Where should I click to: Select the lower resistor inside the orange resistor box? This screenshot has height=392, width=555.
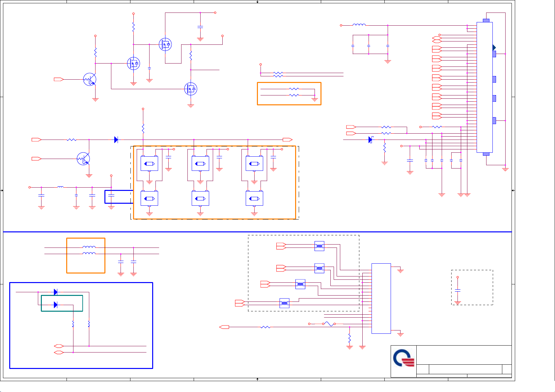click(x=294, y=95)
